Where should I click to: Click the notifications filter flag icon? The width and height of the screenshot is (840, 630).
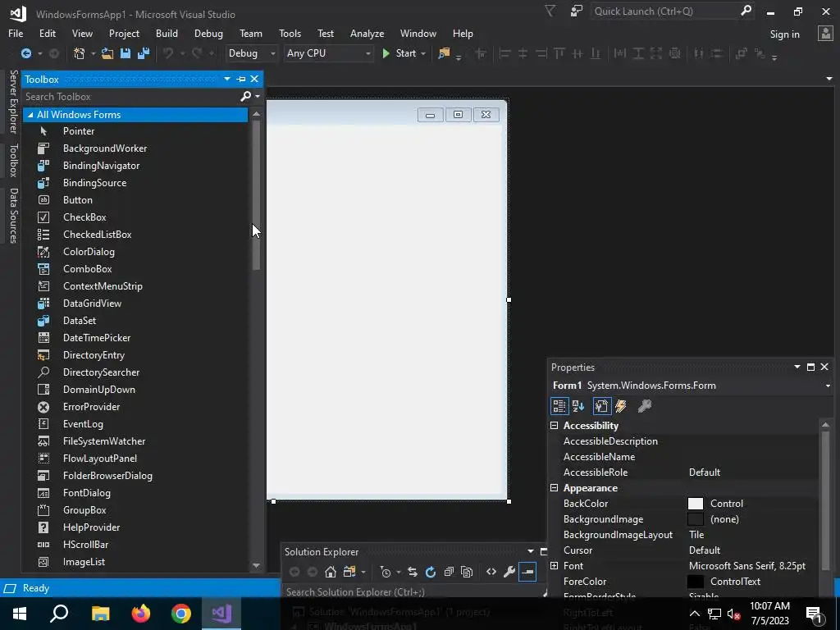(x=550, y=11)
